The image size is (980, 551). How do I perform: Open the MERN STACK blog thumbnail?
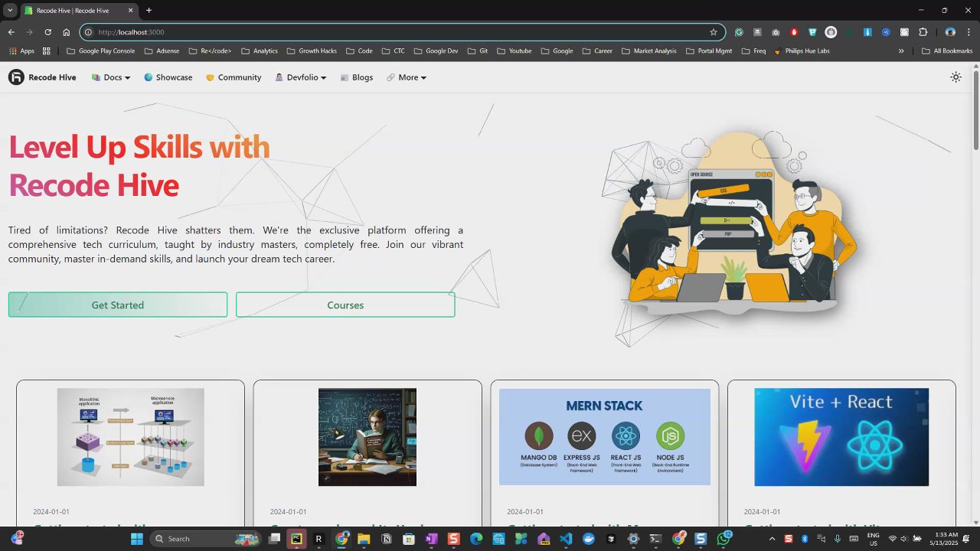coord(605,437)
